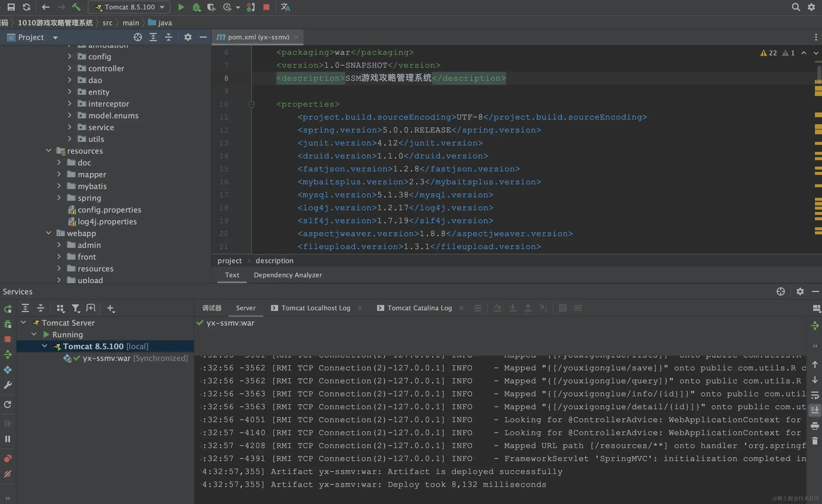Image resolution: width=822 pixels, height=504 pixels.
Task: Select the Server tab in Services
Action: click(246, 308)
